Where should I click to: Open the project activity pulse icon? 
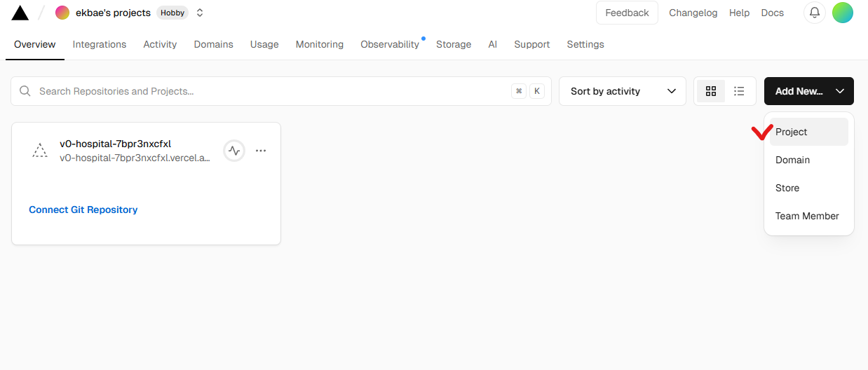pos(234,151)
